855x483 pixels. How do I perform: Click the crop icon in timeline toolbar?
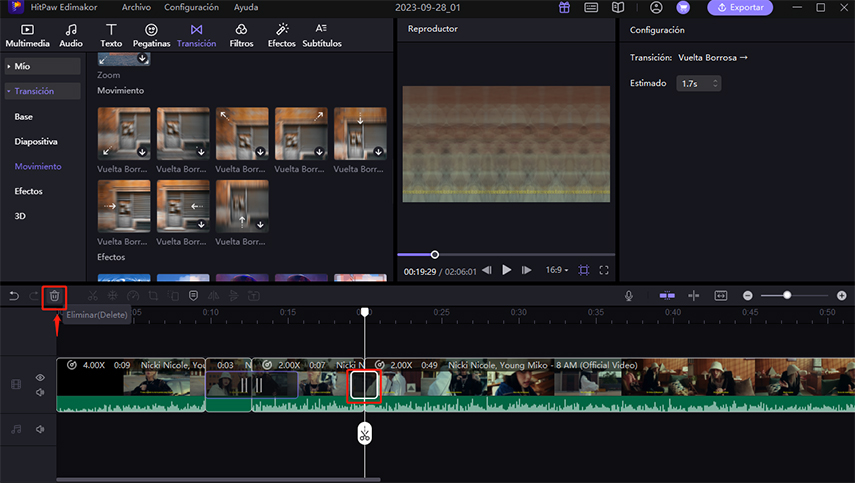point(153,296)
